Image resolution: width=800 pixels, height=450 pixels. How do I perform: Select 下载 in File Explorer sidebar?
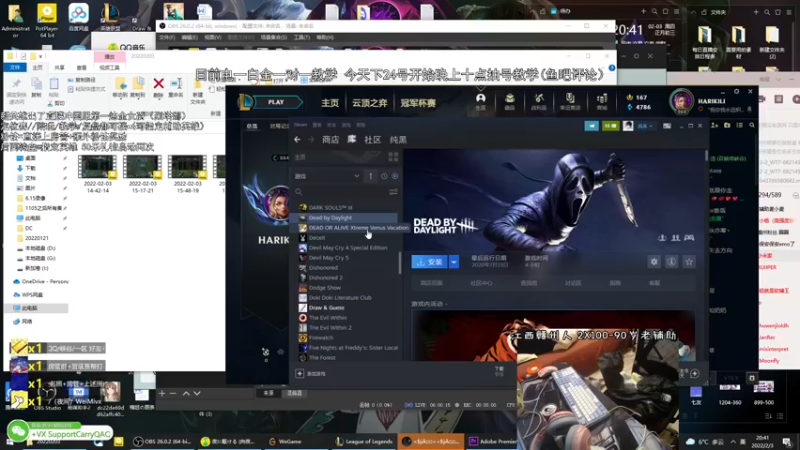coord(31,168)
